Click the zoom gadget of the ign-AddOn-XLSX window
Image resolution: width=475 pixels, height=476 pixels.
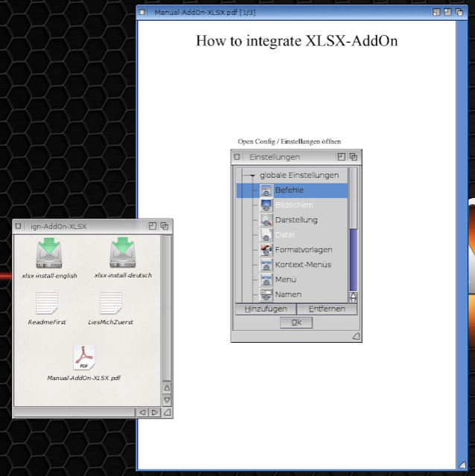[x=153, y=225]
